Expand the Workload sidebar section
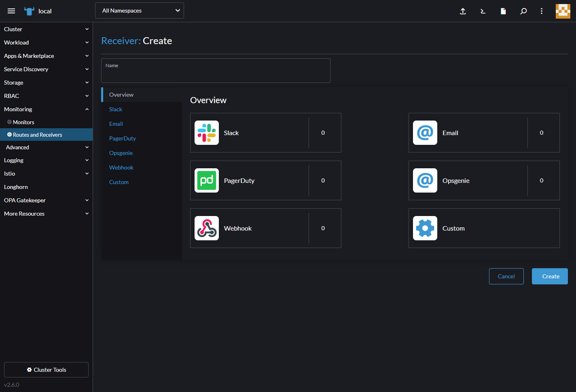Image resolution: width=576 pixels, height=392 pixels. coord(46,42)
